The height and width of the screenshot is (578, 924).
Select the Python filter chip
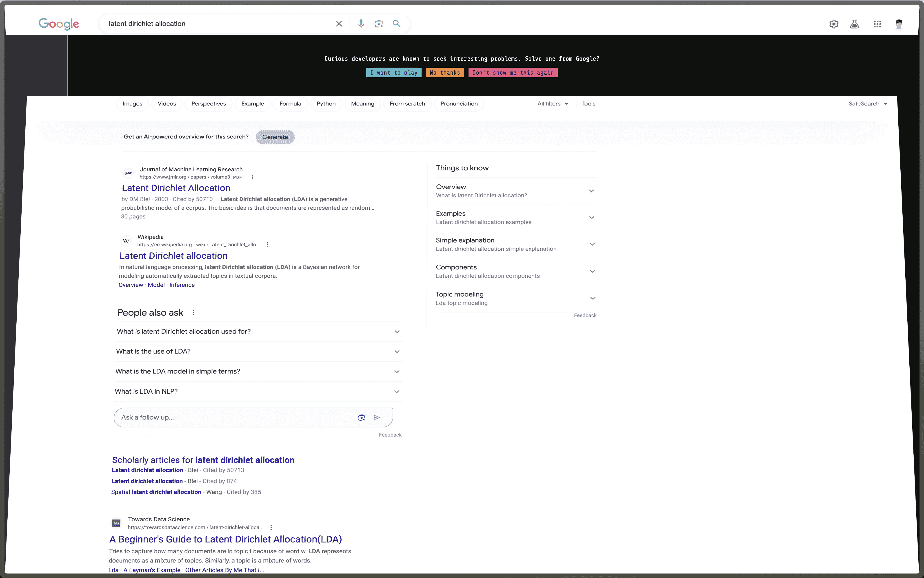pyautogui.click(x=326, y=104)
